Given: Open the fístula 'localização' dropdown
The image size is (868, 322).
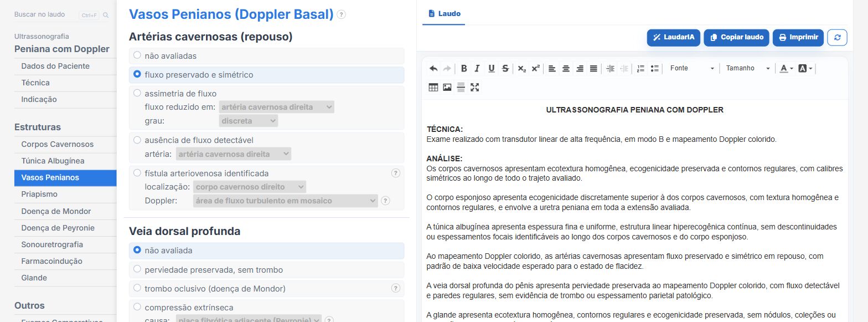Looking at the screenshot, I should pos(249,187).
